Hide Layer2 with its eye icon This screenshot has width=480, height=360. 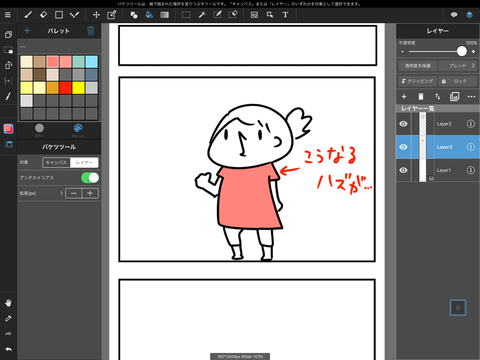403,124
